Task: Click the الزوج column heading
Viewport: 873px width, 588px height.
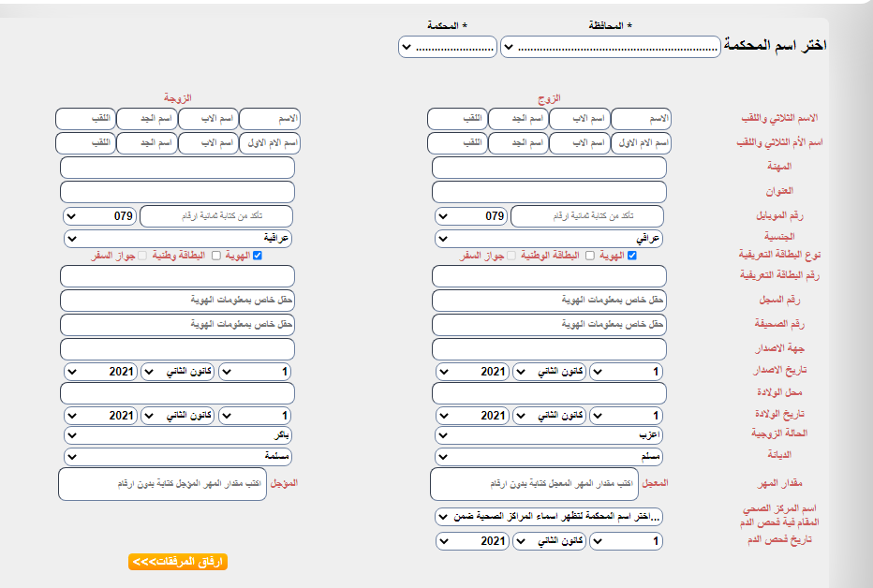Action: (549, 98)
